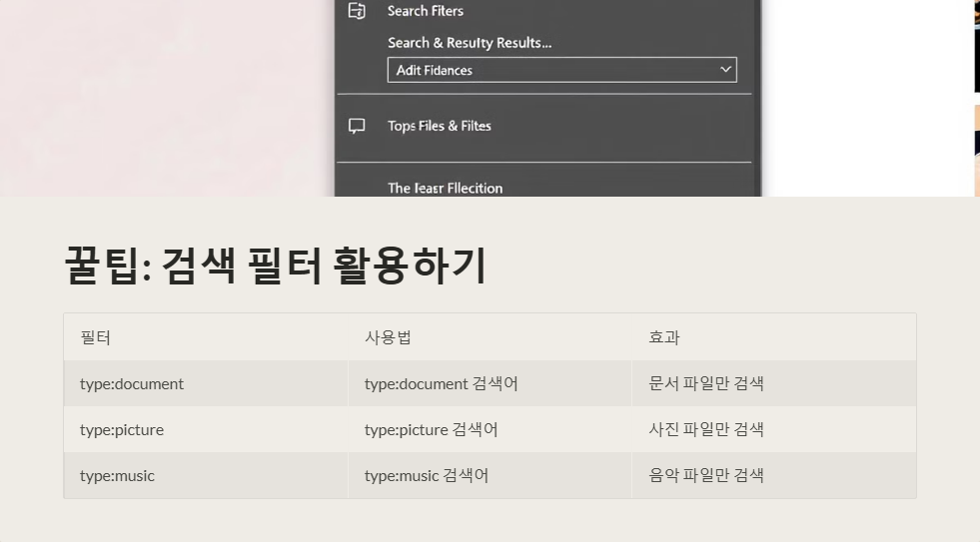Click the 꿀팁: 검색 필터 활용하기 heading
The width and height of the screenshot is (980, 542).
click(x=276, y=266)
